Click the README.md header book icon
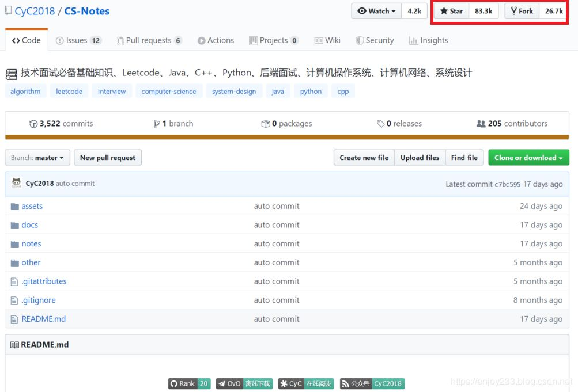Screen dimensions: 578x392 click(14, 345)
